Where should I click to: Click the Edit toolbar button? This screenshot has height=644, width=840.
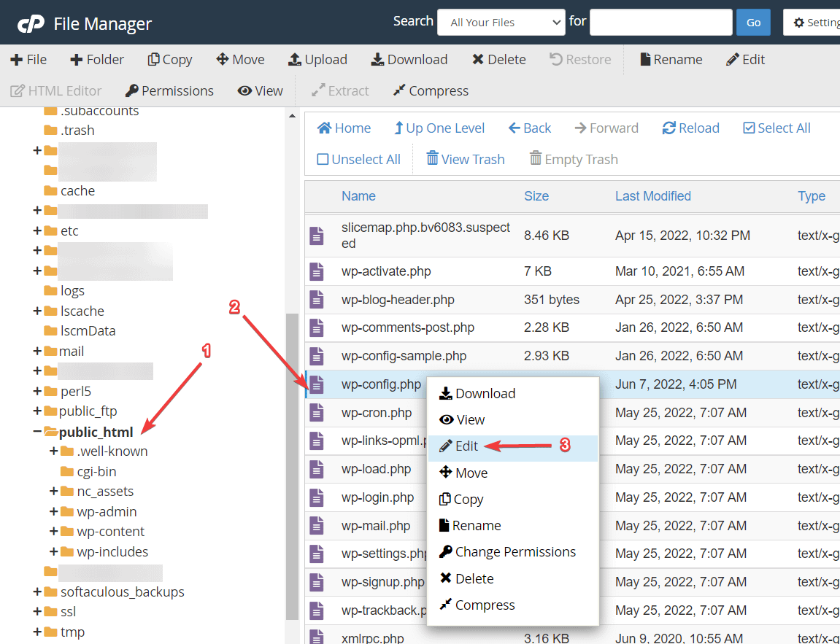pyautogui.click(x=745, y=59)
